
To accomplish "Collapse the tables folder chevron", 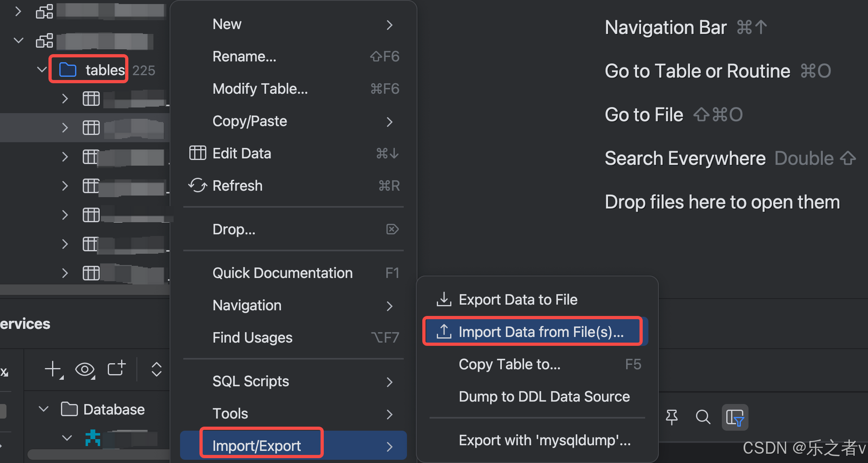I will [x=42, y=70].
